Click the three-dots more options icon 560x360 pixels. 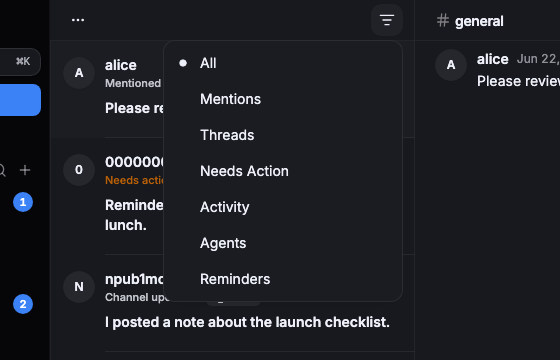click(x=78, y=20)
